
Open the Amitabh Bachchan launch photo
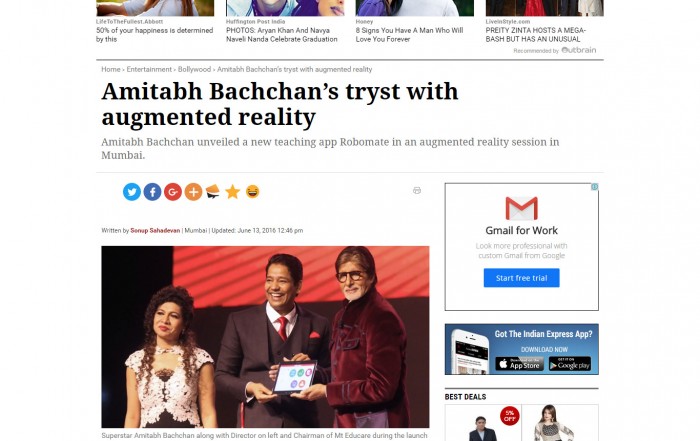point(265,337)
